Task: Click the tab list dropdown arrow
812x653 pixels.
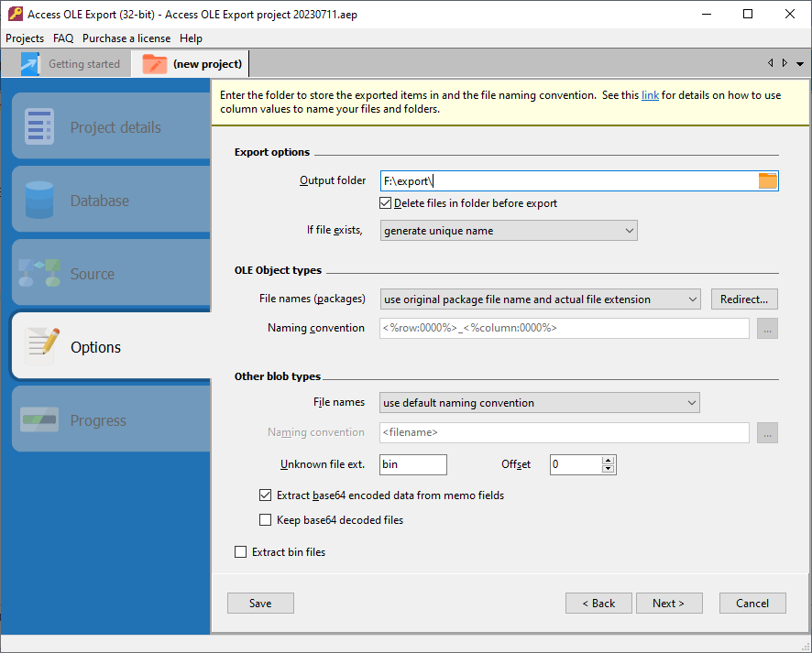Action: [x=800, y=64]
